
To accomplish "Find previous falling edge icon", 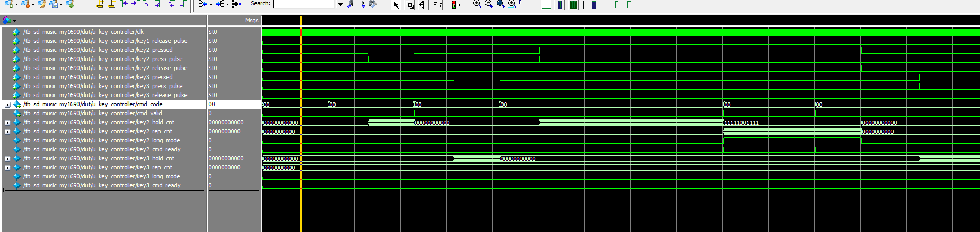I will 148,4.
